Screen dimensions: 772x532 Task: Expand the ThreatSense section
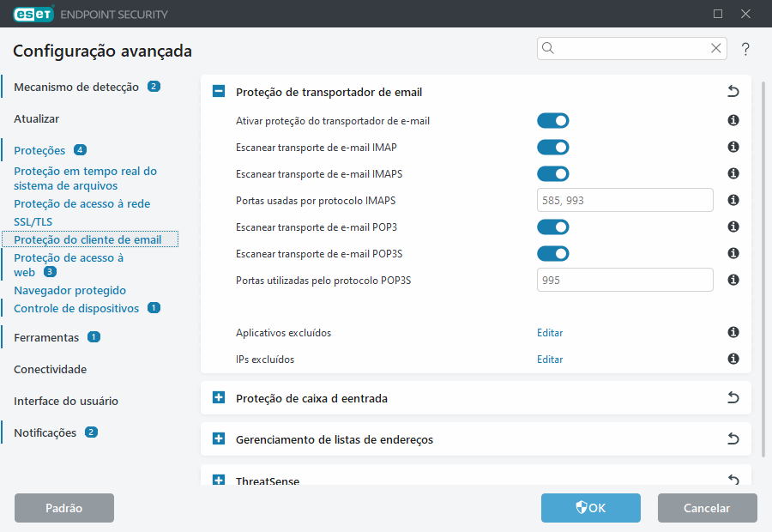218,478
